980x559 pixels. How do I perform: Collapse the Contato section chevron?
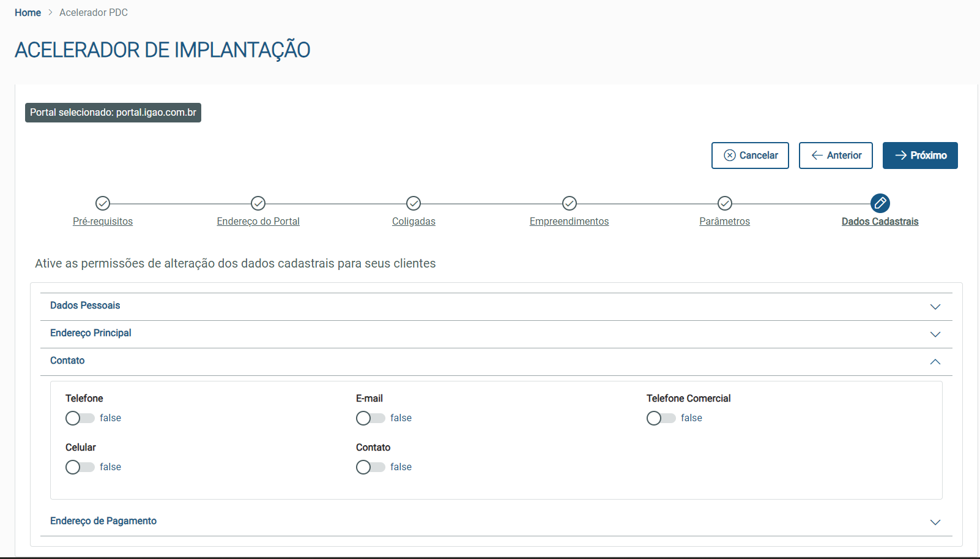tap(935, 362)
